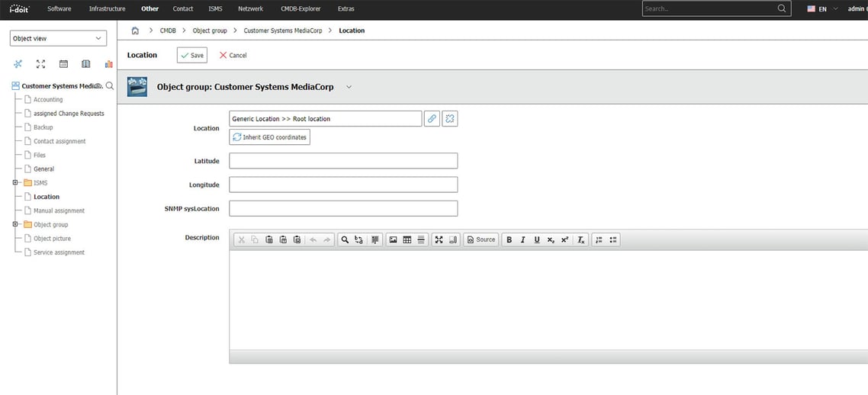The height and width of the screenshot is (395, 868).
Task: Click the open book icon in sidebar
Action: pyautogui.click(x=85, y=64)
